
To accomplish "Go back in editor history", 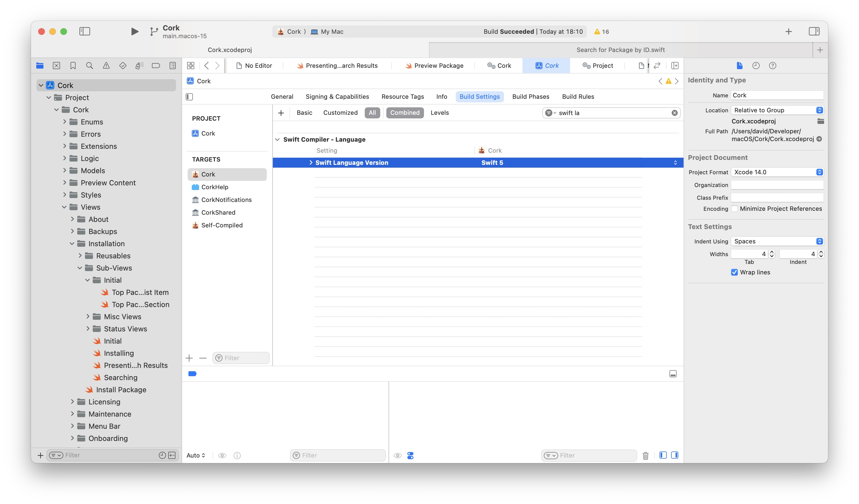I will [x=206, y=66].
